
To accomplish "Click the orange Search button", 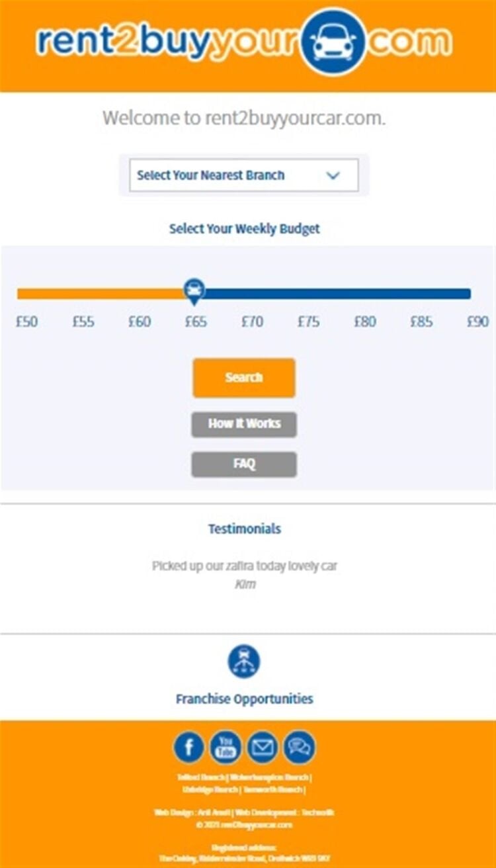I will click(244, 378).
